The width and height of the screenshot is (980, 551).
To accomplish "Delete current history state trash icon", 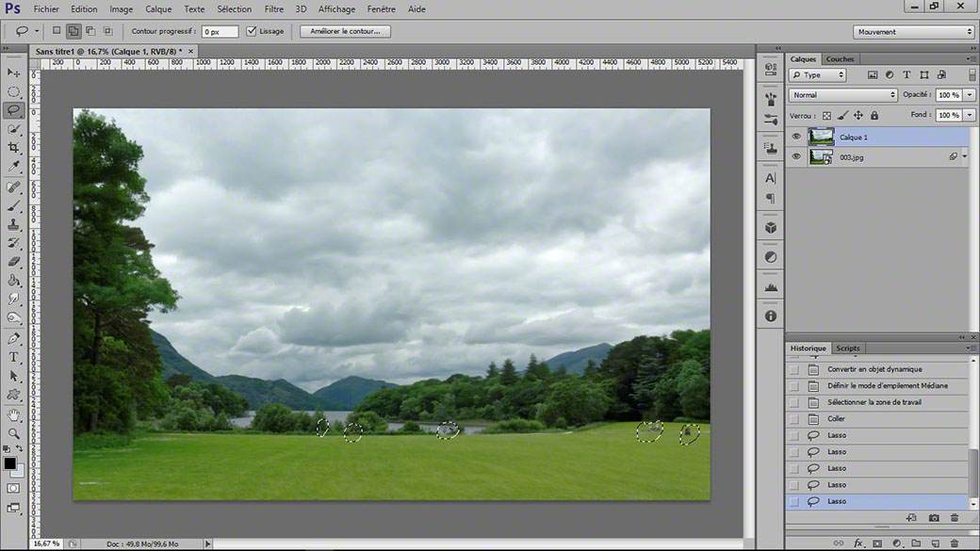I will click(x=955, y=518).
